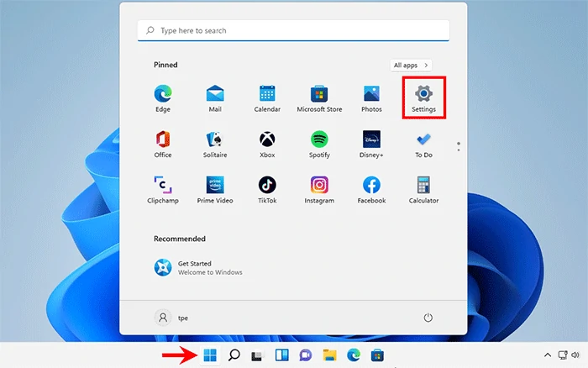Show hidden system tray icons

tap(548, 355)
